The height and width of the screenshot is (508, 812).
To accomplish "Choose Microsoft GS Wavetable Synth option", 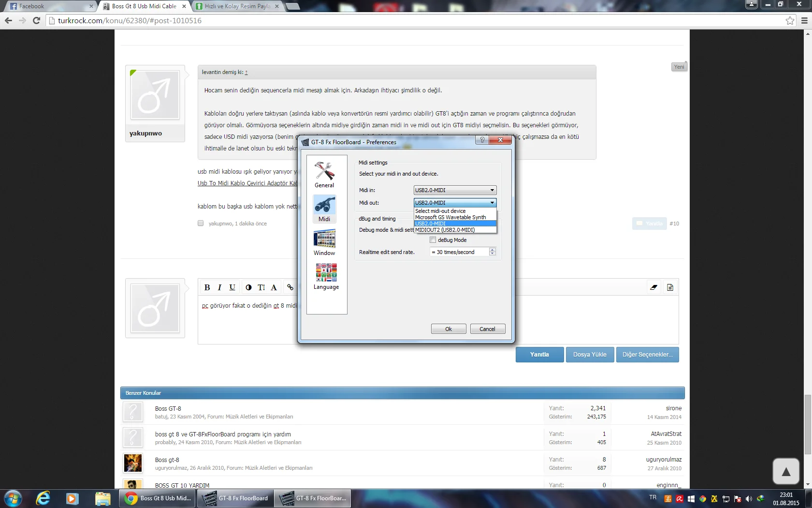I will (x=450, y=217).
